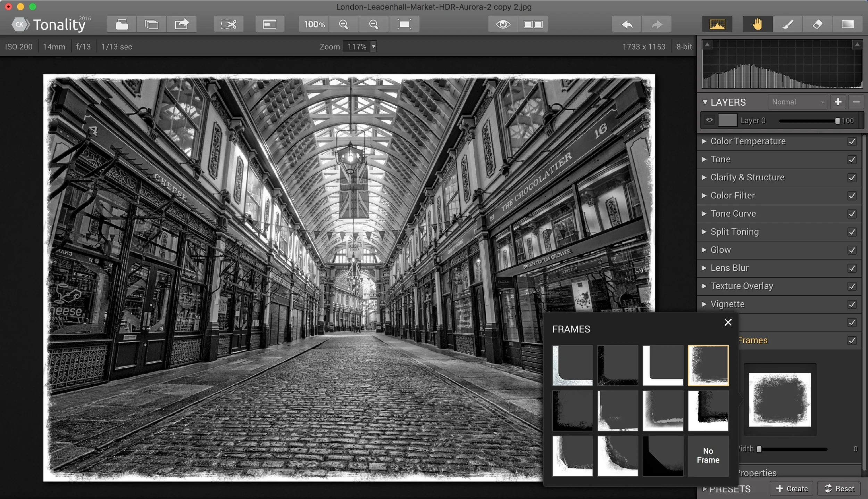Toggle Layer 0 visibility eye
The width and height of the screenshot is (868, 499).
click(709, 120)
